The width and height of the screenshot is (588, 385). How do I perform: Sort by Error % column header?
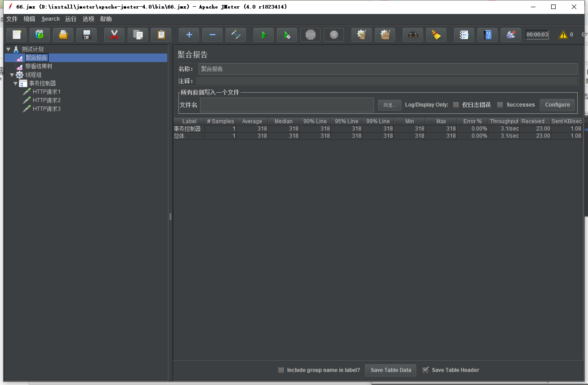click(x=472, y=121)
